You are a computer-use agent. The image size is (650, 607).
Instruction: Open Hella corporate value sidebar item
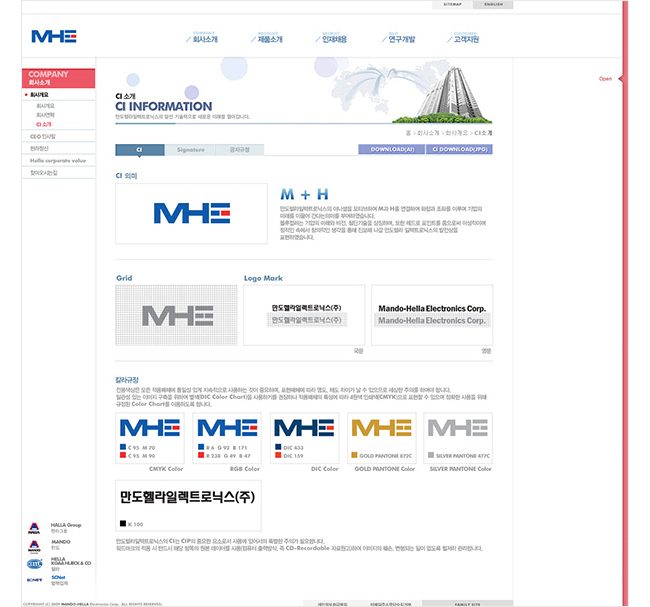(x=58, y=160)
